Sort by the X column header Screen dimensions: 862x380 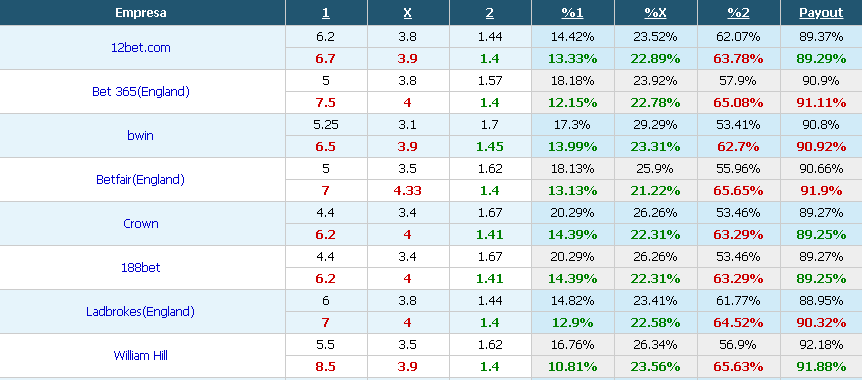[407, 13]
